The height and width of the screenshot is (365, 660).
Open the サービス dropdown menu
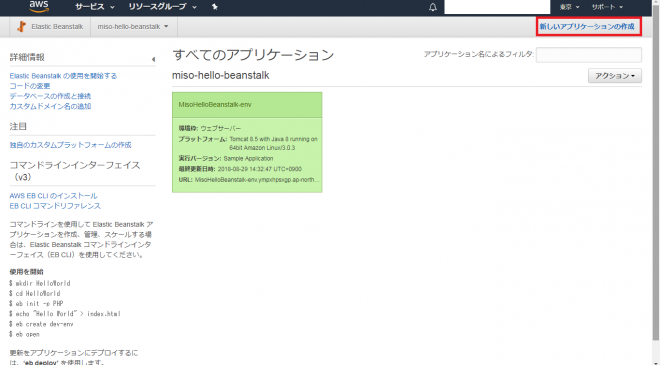pos(95,7)
